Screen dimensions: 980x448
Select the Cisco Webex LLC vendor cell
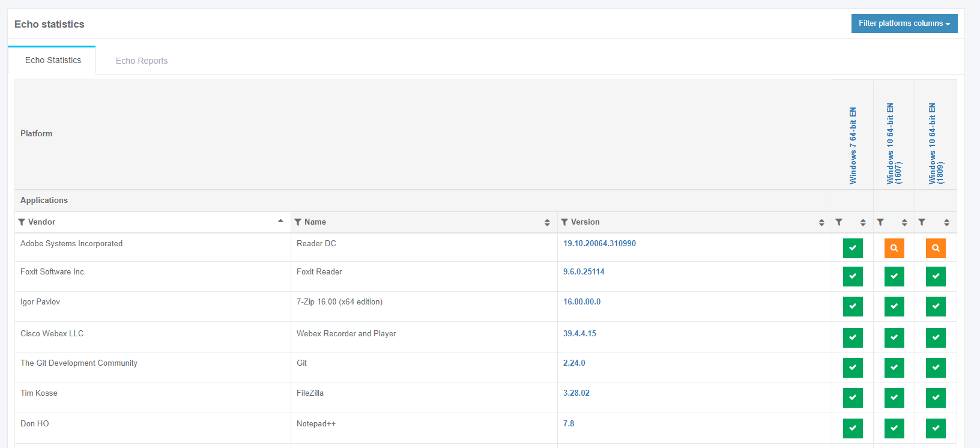(153, 338)
